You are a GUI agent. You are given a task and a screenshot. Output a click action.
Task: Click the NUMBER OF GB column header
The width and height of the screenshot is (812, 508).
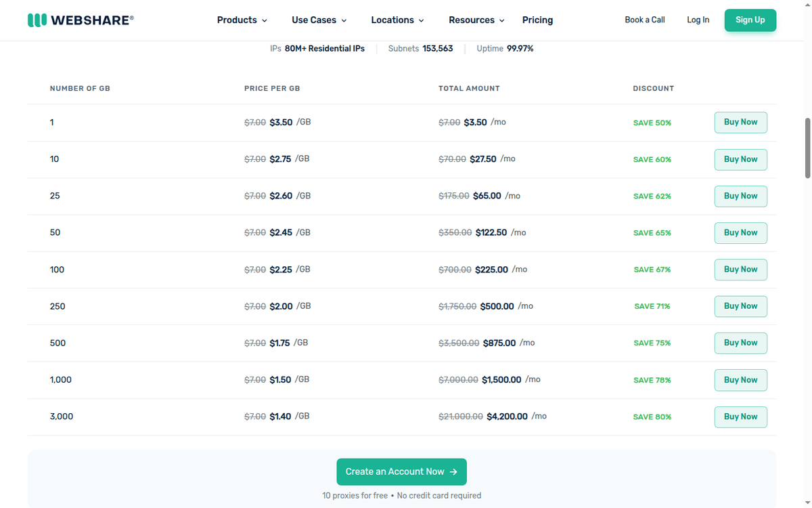point(80,89)
